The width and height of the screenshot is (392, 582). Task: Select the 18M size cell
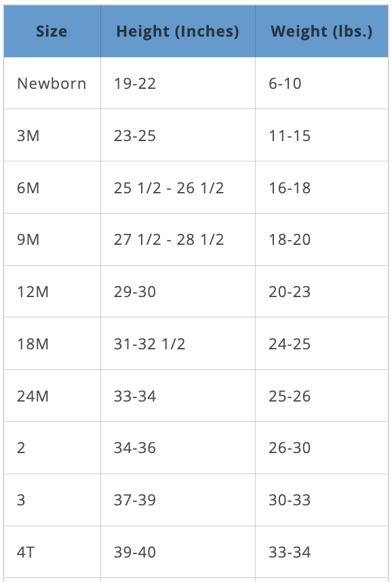click(52, 344)
